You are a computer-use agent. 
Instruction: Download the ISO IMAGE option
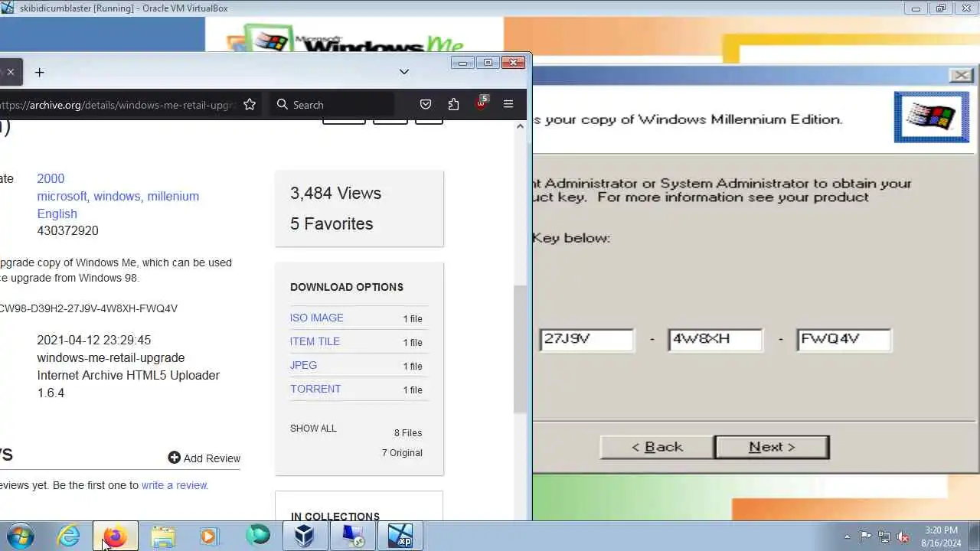coord(316,318)
